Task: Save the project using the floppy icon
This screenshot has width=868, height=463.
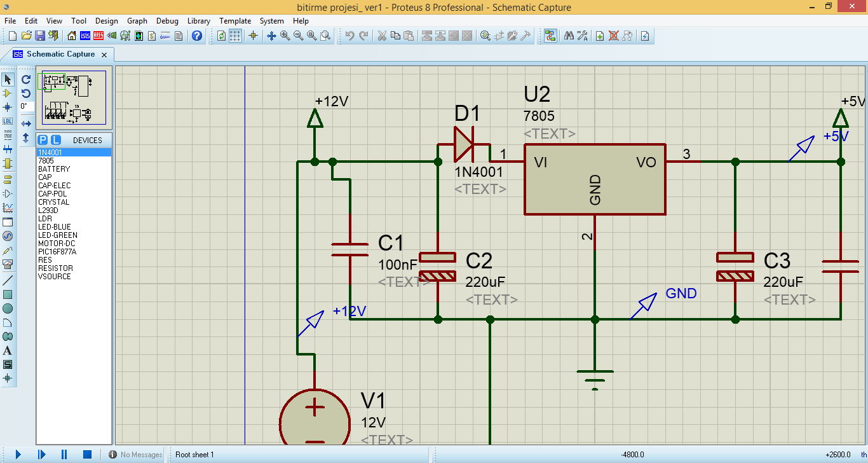Action: tap(39, 36)
